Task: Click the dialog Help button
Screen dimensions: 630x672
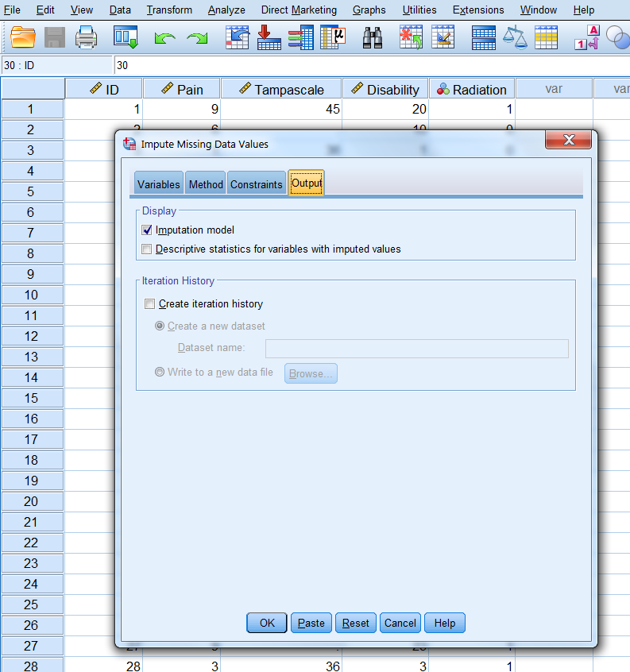Action: point(444,623)
